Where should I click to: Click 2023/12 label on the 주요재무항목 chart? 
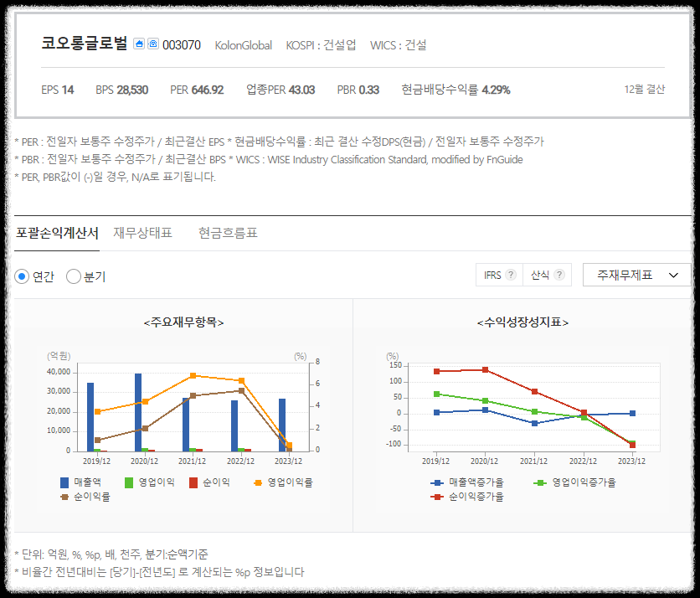[288, 461]
